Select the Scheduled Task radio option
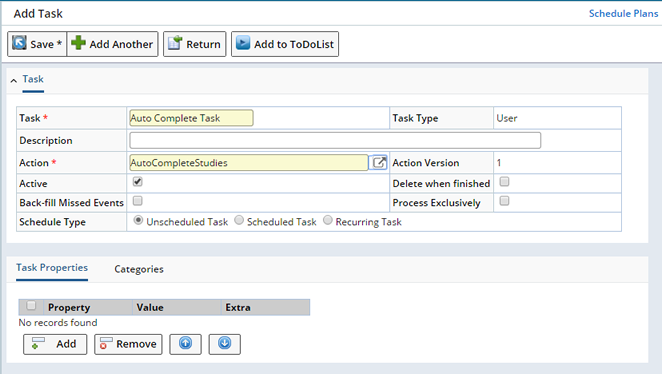Viewport: 662px width, 374px height. [239, 220]
